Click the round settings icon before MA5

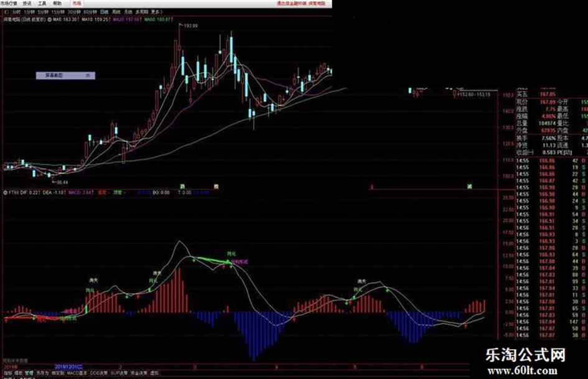coord(50,19)
